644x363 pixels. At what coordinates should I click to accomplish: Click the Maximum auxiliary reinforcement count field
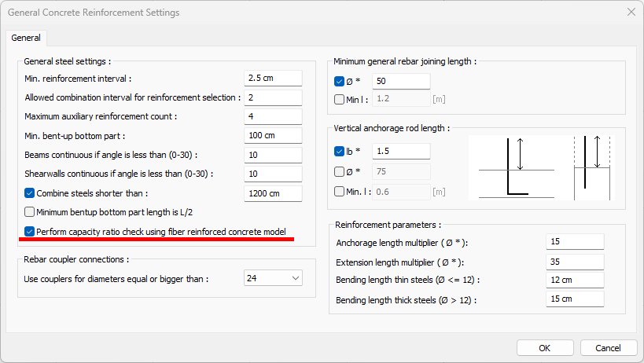tap(273, 116)
